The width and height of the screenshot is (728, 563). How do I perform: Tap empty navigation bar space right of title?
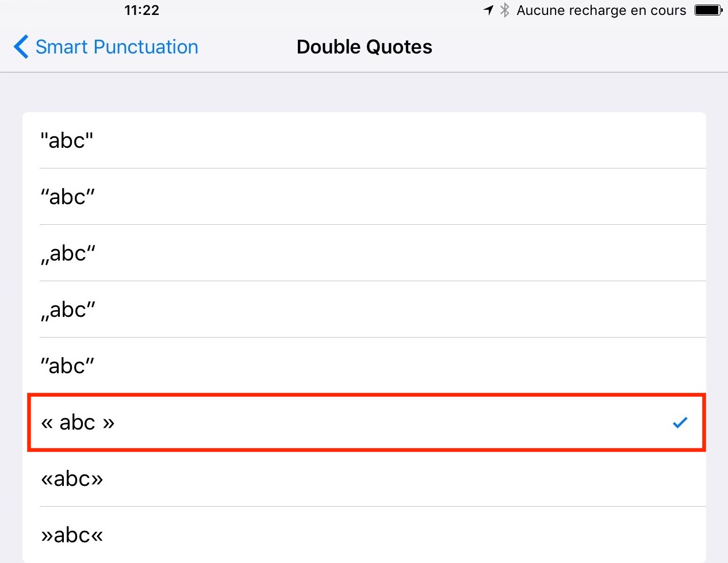(575, 47)
